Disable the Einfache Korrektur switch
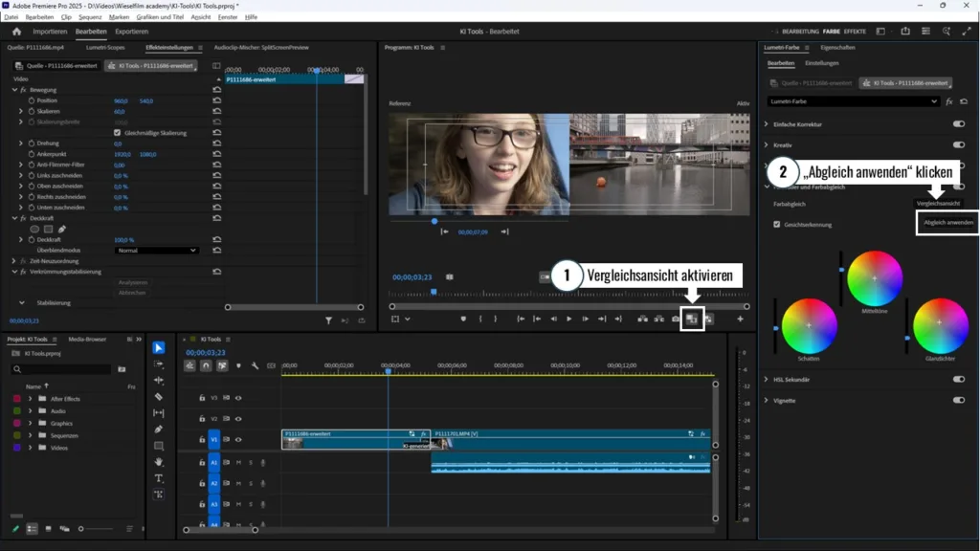980x551 pixels. pyautogui.click(x=958, y=124)
